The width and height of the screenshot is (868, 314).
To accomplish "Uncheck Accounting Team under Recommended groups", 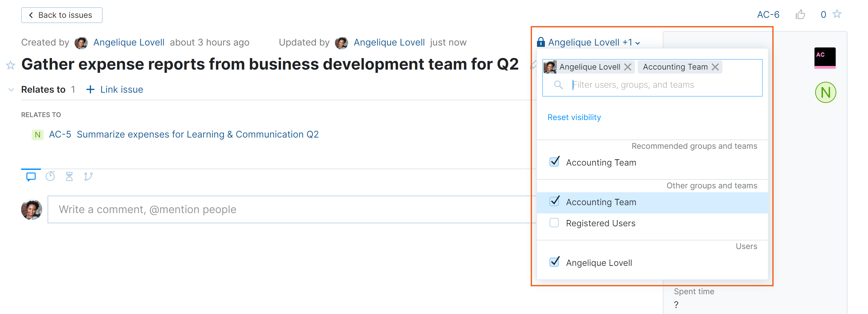I will (x=554, y=161).
